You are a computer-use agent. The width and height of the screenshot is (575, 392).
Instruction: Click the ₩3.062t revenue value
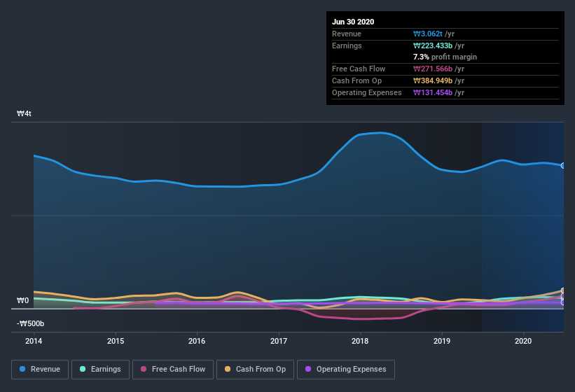coord(428,34)
